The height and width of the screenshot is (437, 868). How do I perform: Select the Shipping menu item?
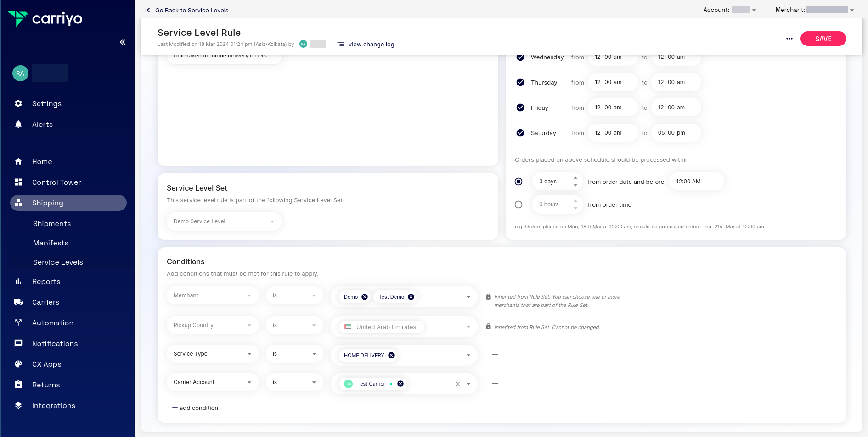point(68,203)
